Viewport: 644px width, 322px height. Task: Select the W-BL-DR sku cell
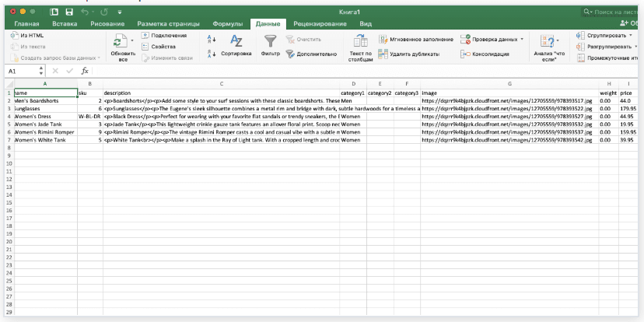click(x=90, y=116)
